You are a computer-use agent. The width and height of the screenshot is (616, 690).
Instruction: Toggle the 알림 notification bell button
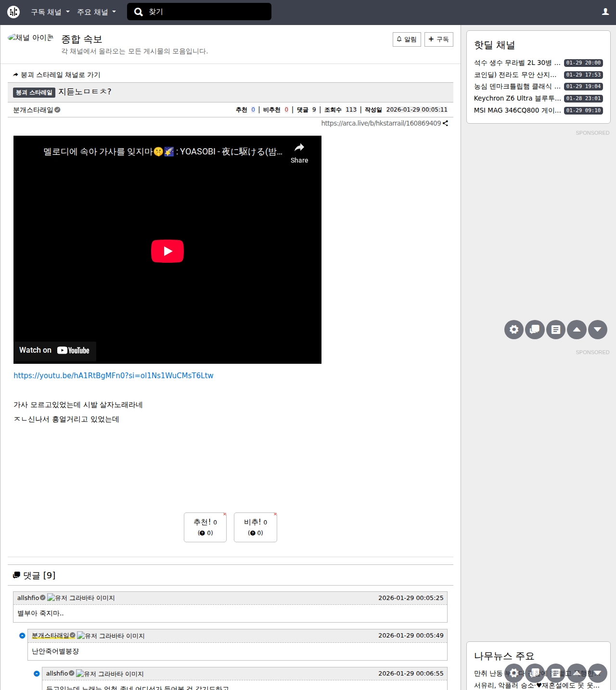407,39
